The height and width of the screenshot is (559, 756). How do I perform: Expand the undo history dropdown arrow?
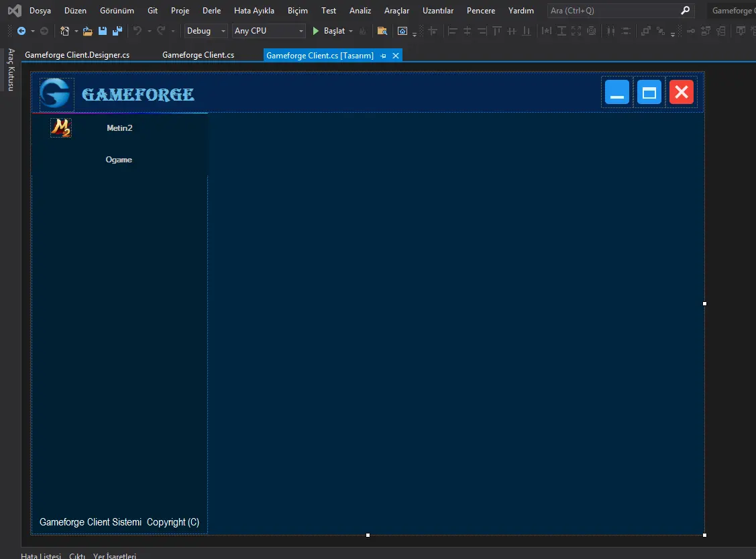coord(150,31)
